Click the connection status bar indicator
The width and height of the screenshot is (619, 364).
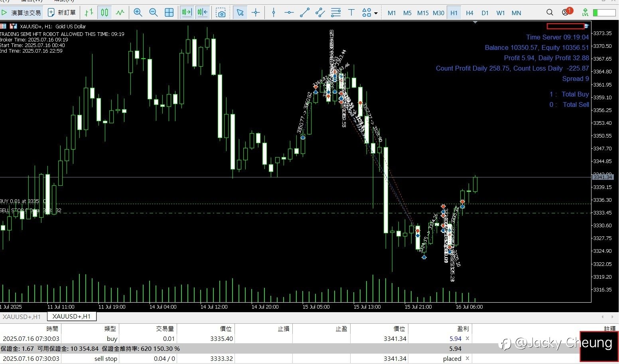604,13
